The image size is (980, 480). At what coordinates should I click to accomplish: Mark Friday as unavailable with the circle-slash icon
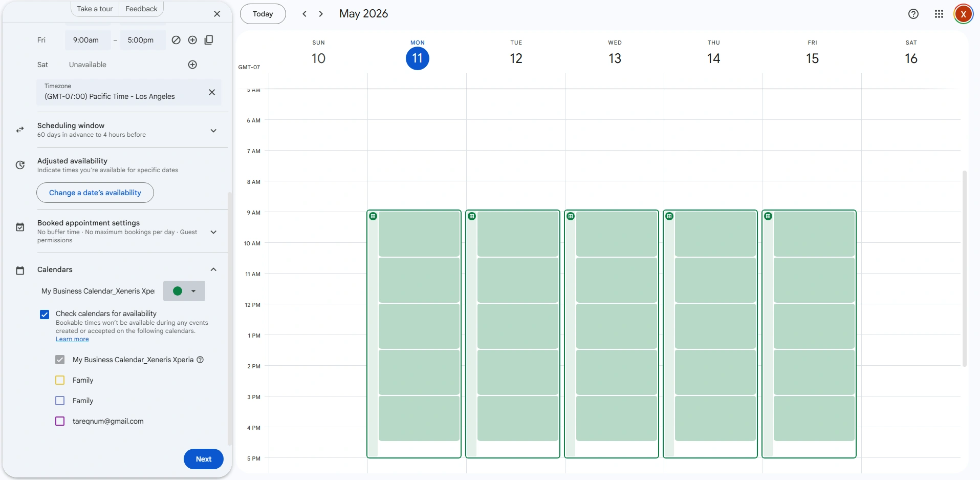(x=176, y=40)
